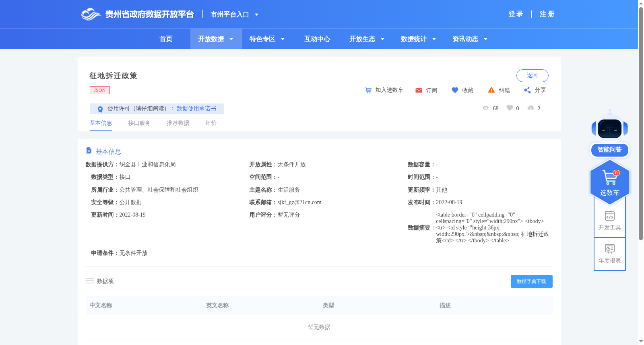Screen dimensions: 644x345
Task: Select the 基本信息 tab
Action: pyautogui.click(x=101, y=123)
